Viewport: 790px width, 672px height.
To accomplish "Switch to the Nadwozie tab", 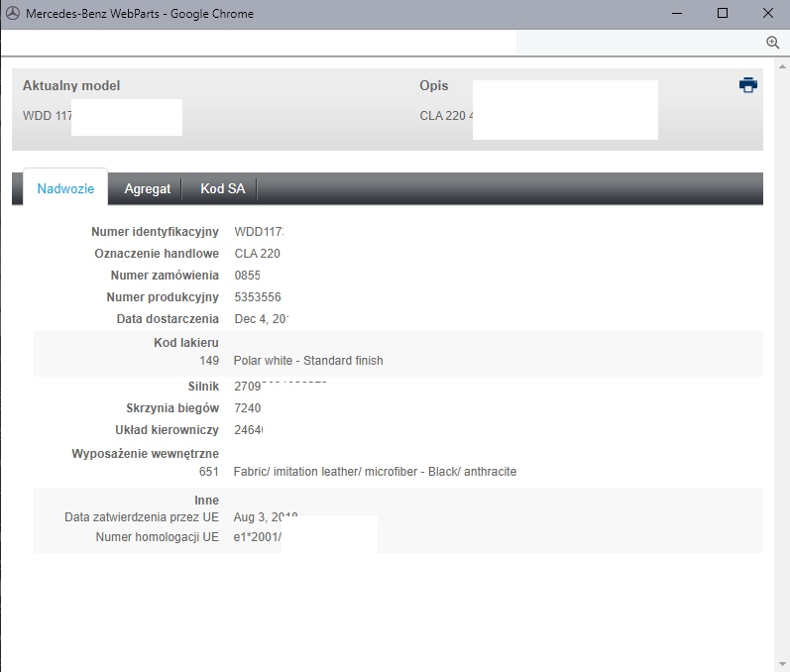I will tap(65, 188).
